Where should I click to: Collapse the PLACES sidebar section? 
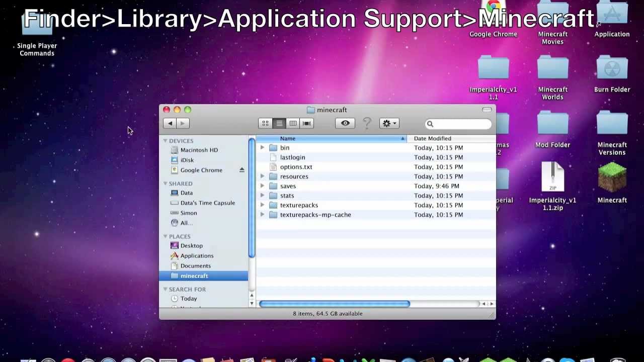tap(165, 236)
